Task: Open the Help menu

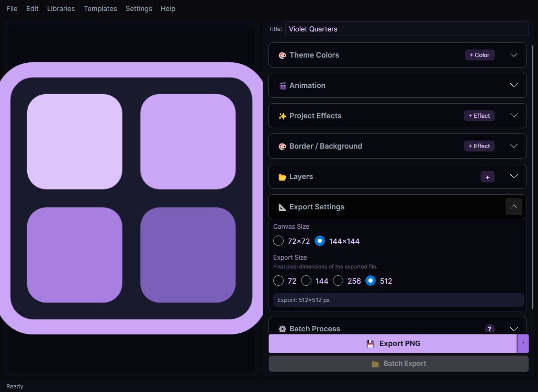Action: (x=168, y=8)
